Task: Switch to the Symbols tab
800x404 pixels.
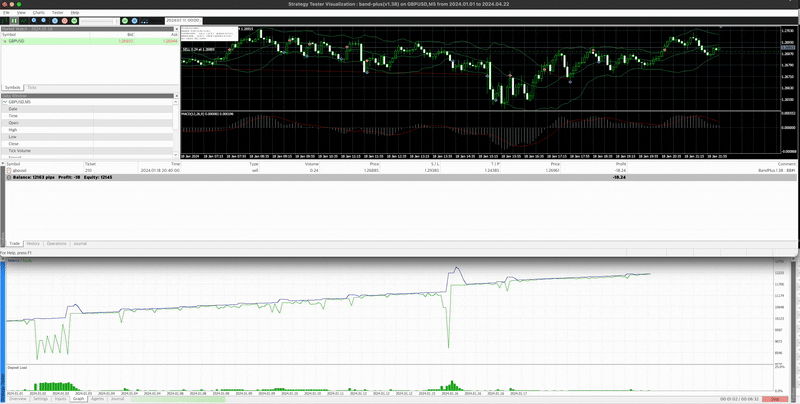Action: click(x=12, y=88)
